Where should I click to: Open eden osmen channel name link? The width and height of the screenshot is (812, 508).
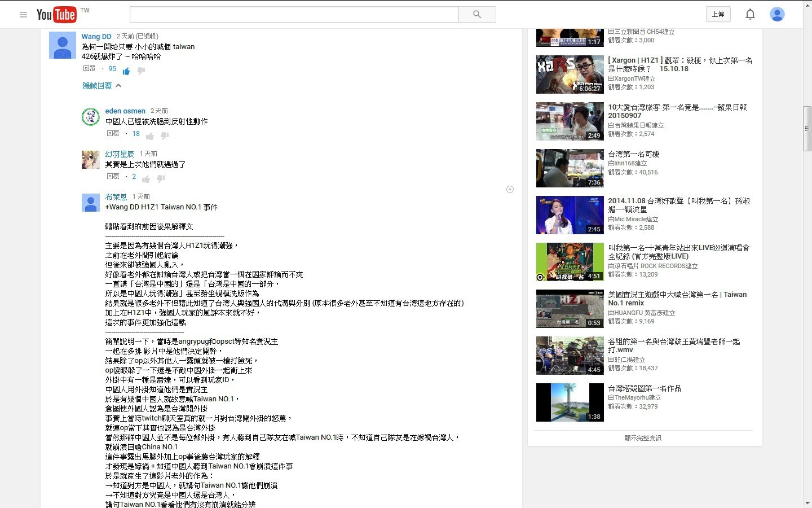point(125,111)
